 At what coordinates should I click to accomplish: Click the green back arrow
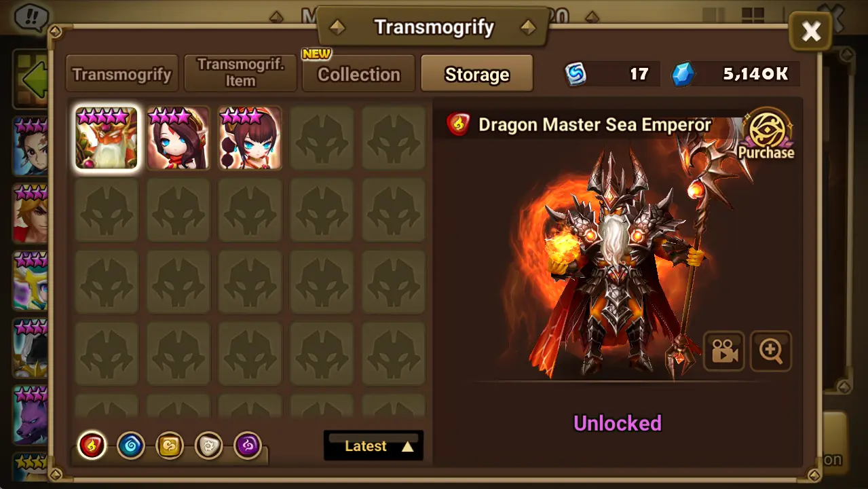[x=33, y=79]
